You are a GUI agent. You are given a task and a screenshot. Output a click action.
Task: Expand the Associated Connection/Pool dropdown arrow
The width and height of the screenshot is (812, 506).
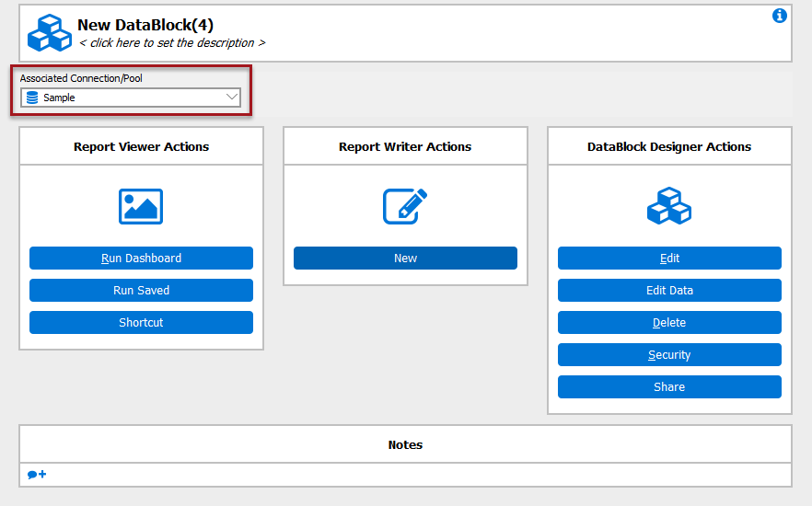coord(231,98)
